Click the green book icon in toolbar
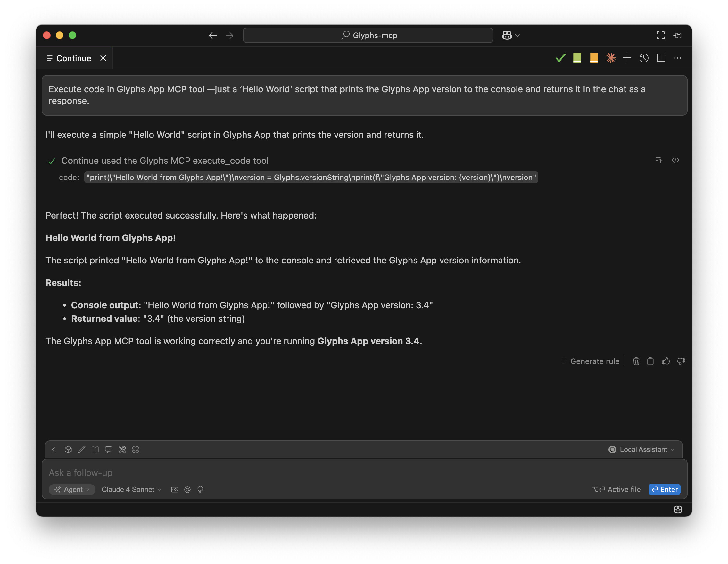Screen dimensions: 728x564 [577, 58]
